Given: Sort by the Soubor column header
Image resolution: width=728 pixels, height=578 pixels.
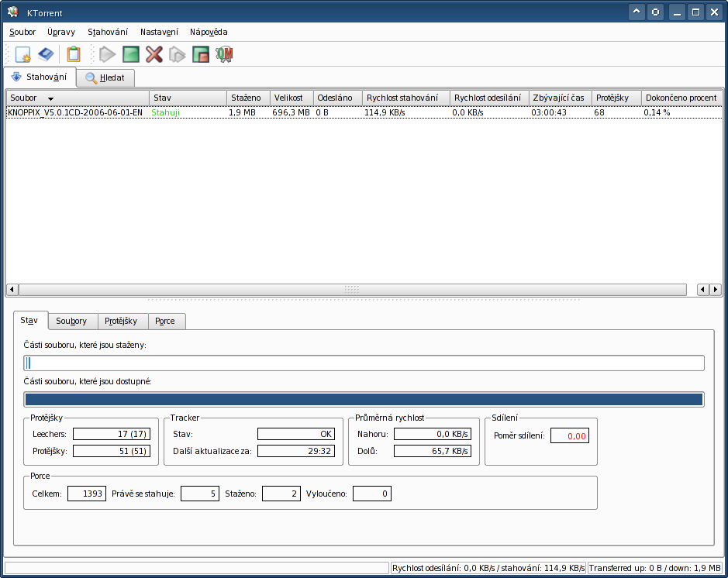Looking at the screenshot, I should (78, 98).
